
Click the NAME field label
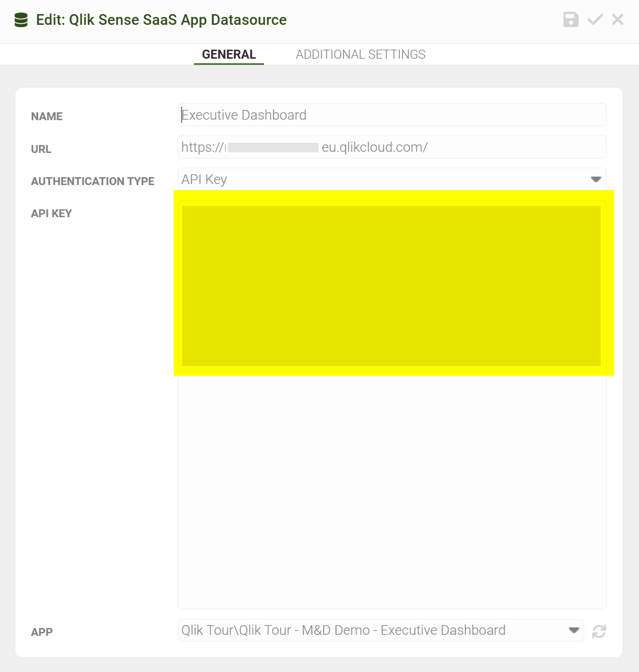(47, 117)
